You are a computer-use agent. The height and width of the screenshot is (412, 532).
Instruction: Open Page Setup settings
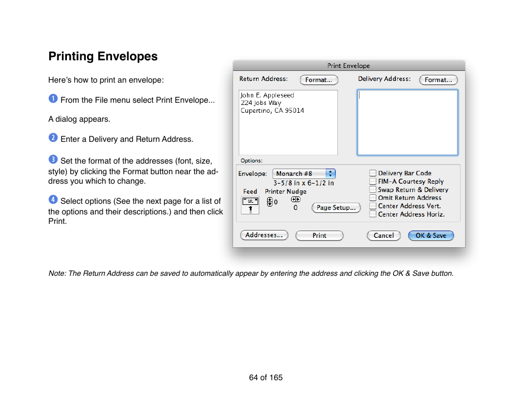(336, 208)
